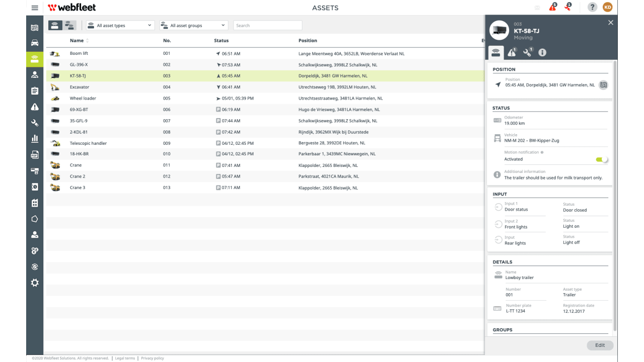Screen dimensions: 644x362
Task: Switch to the maintenance tab in details panel
Action: 528,52
